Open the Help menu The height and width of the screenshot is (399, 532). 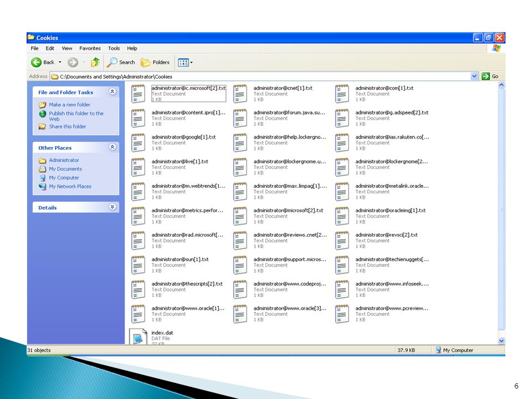point(132,48)
